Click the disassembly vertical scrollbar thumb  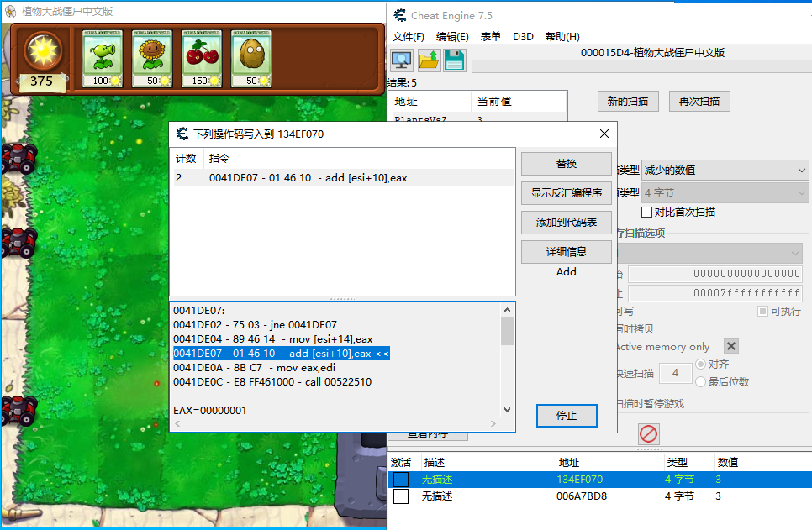click(508, 331)
